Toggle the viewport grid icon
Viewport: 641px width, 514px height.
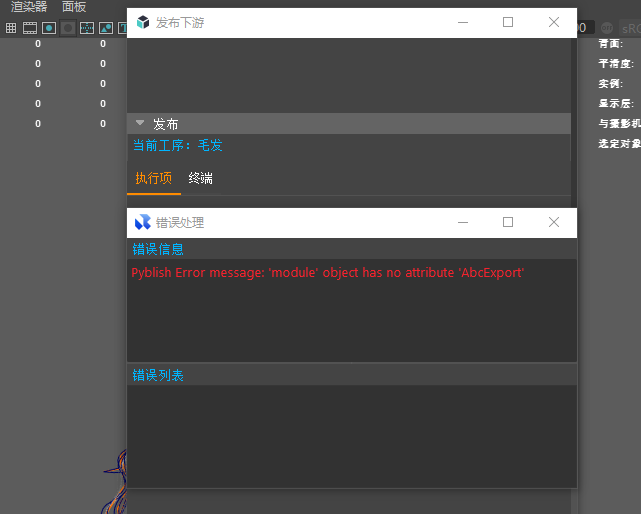11,28
